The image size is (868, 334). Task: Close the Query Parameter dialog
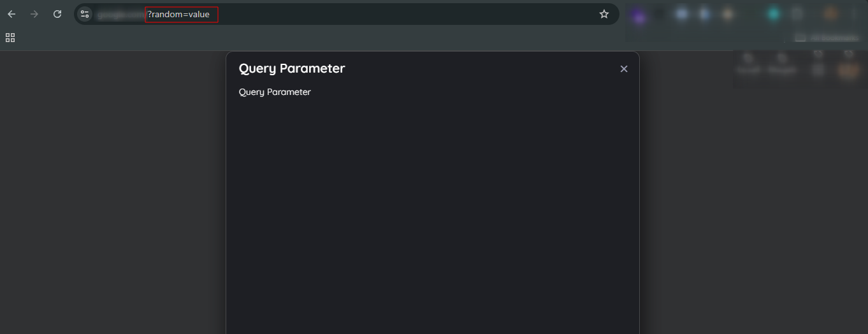click(x=624, y=69)
